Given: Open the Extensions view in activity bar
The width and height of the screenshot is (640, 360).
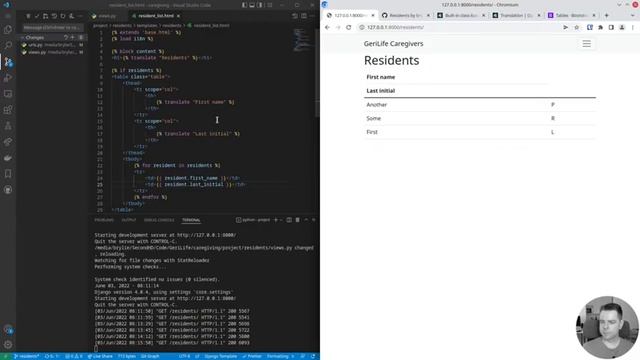Looking at the screenshot, I should pyautogui.click(x=8, y=110).
